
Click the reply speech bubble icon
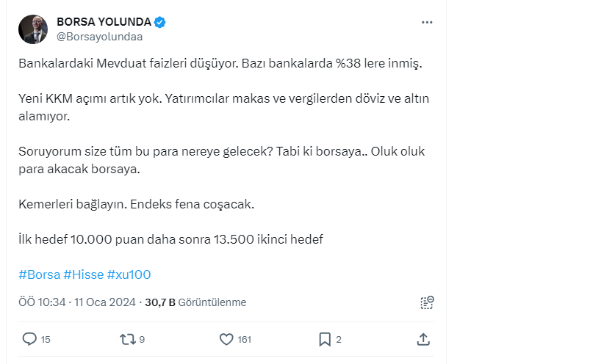pyautogui.click(x=29, y=339)
